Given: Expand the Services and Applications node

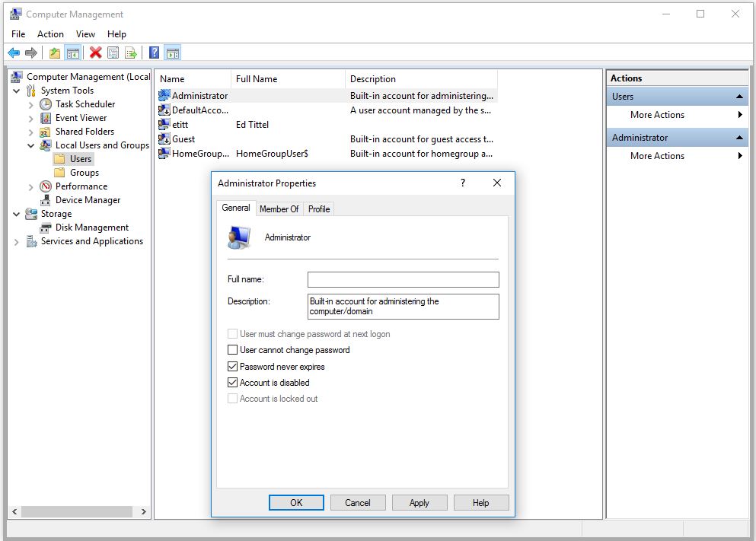Looking at the screenshot, I should (x=17, y=241).
